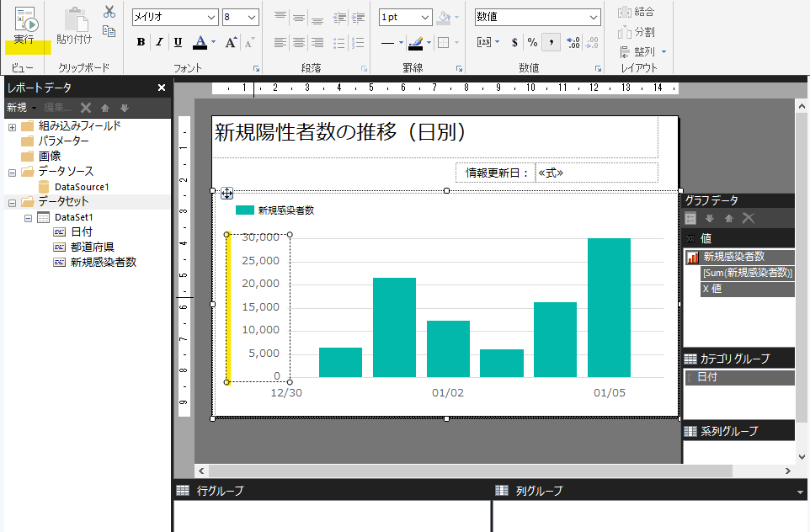Image resolution: width=810 pixels, height=532 pixels.
Task: Toggle the thousands separator comma button
Action: (552, 42)
